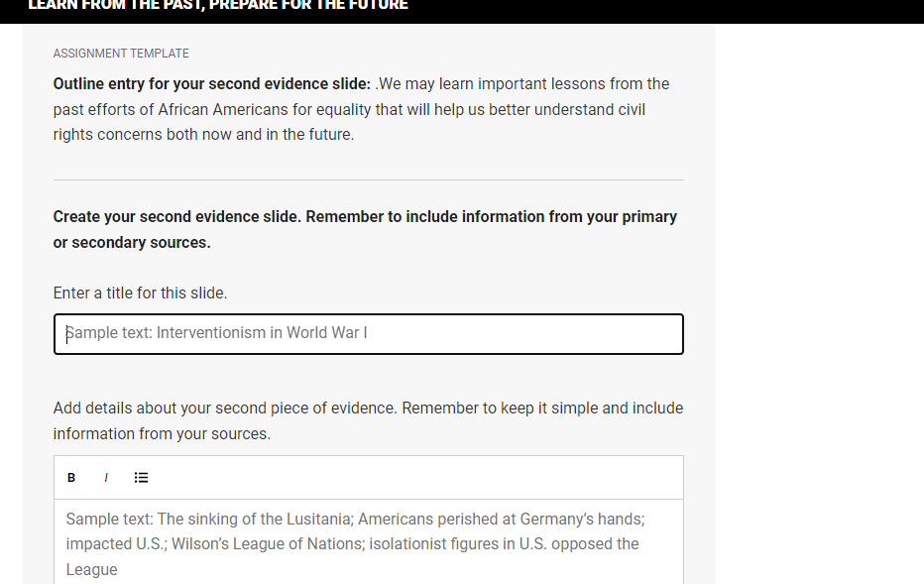Focus the slide title input field
Screen dimensions: 924x584
pyautogui.click(x=368, y=334)
